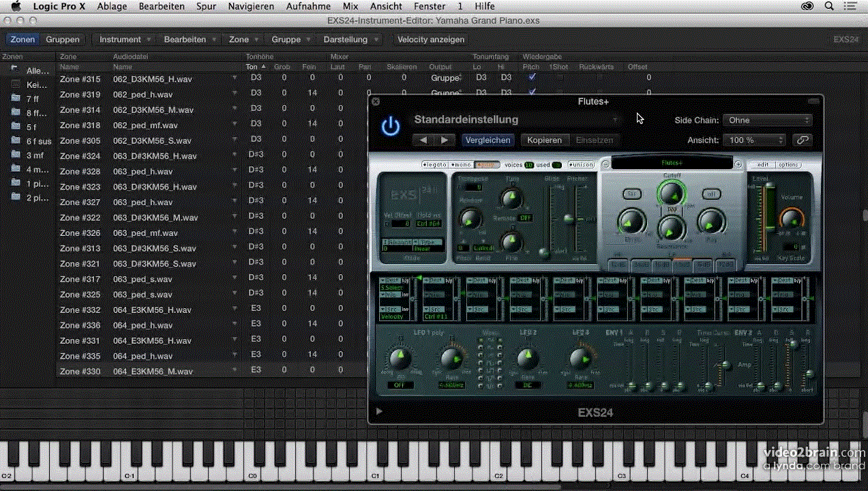Screen dimensions: 868x491
Task: Click the LFO 3 Rate knob
Action: point(580,358)
